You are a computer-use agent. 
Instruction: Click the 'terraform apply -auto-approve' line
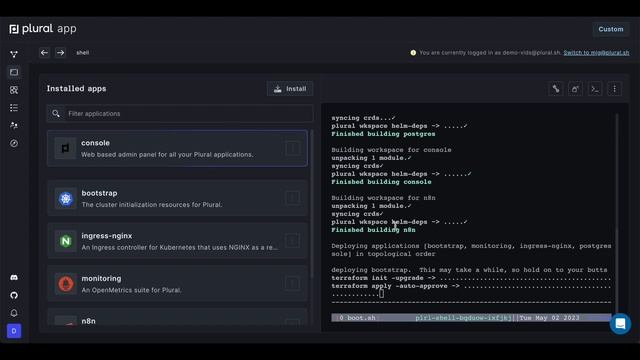point(471,286)
